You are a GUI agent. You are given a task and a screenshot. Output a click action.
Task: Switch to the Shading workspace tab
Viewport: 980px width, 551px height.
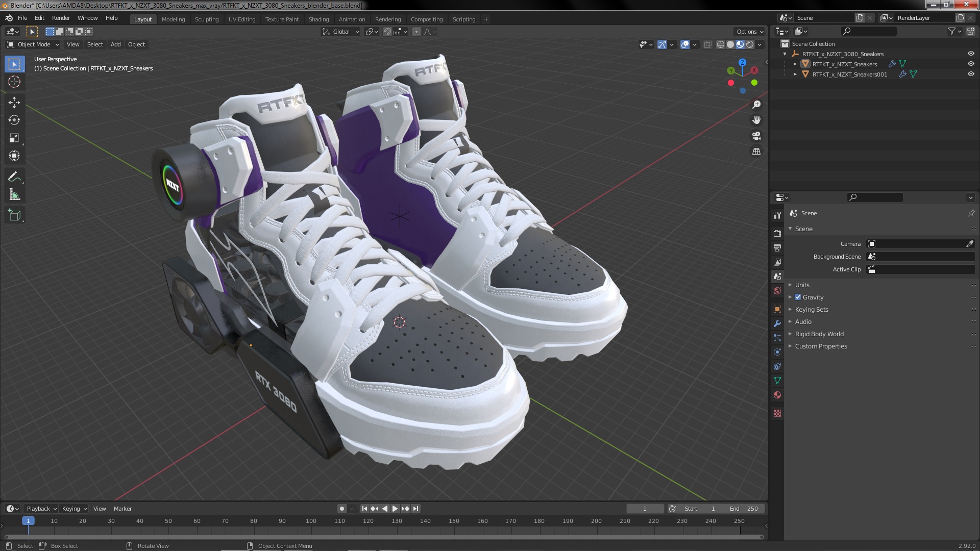coord(318,19)
